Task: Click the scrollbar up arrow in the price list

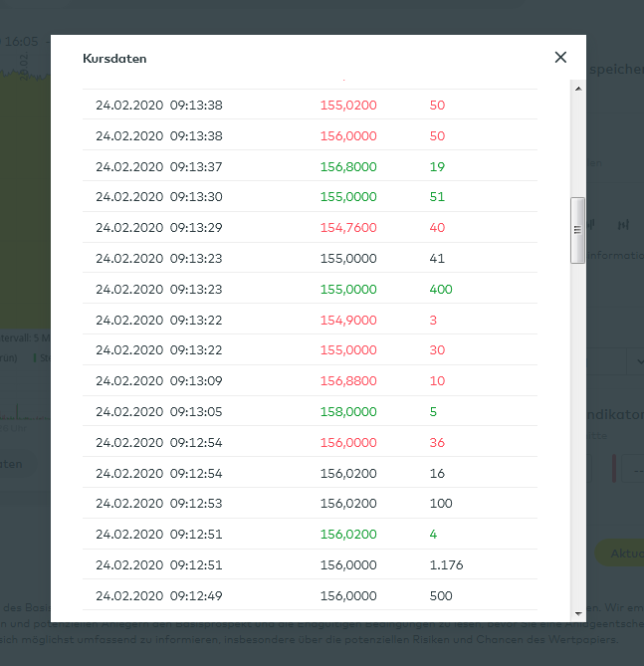Action: (x=577, y=88)
